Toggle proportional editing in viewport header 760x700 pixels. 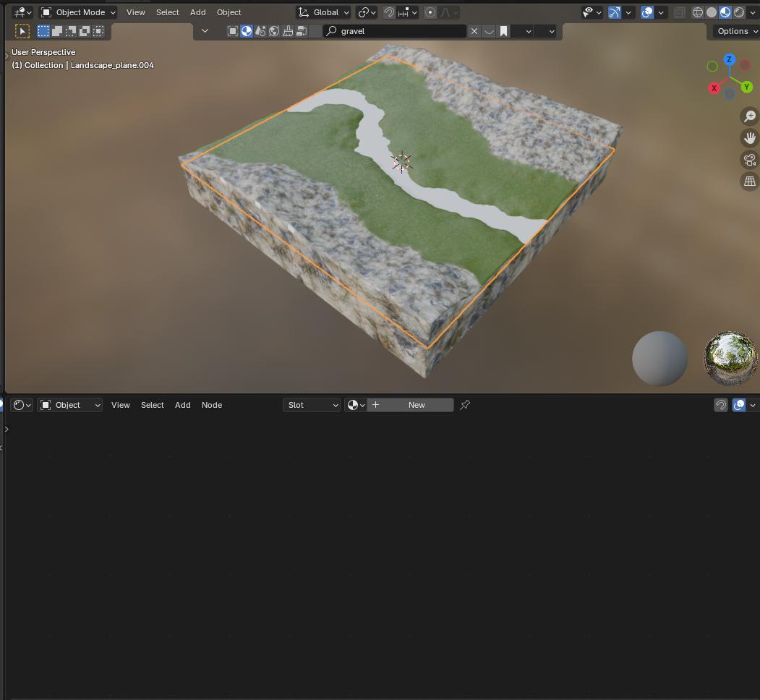(430, 12)
